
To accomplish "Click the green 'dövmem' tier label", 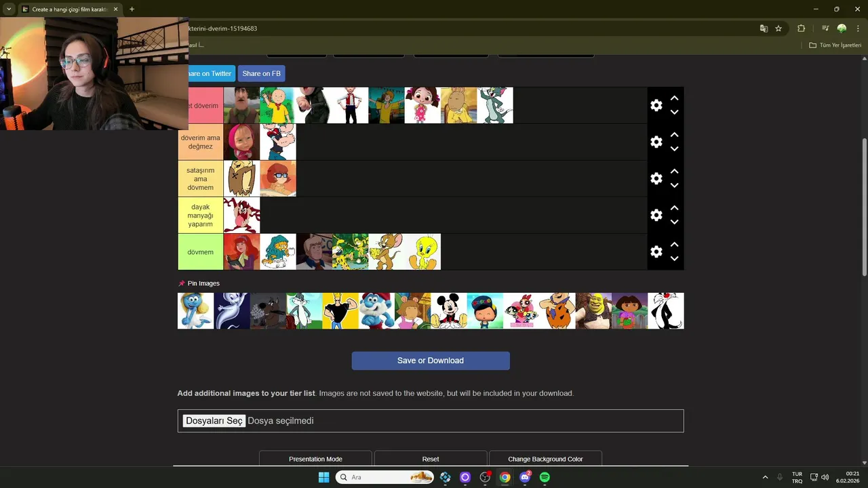I will click(x=201, y=251).
